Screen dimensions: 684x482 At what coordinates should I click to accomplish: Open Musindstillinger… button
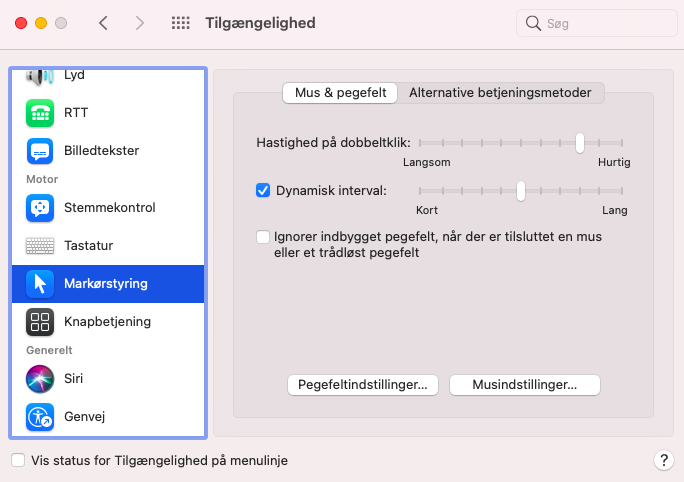(x=524, y=385)
